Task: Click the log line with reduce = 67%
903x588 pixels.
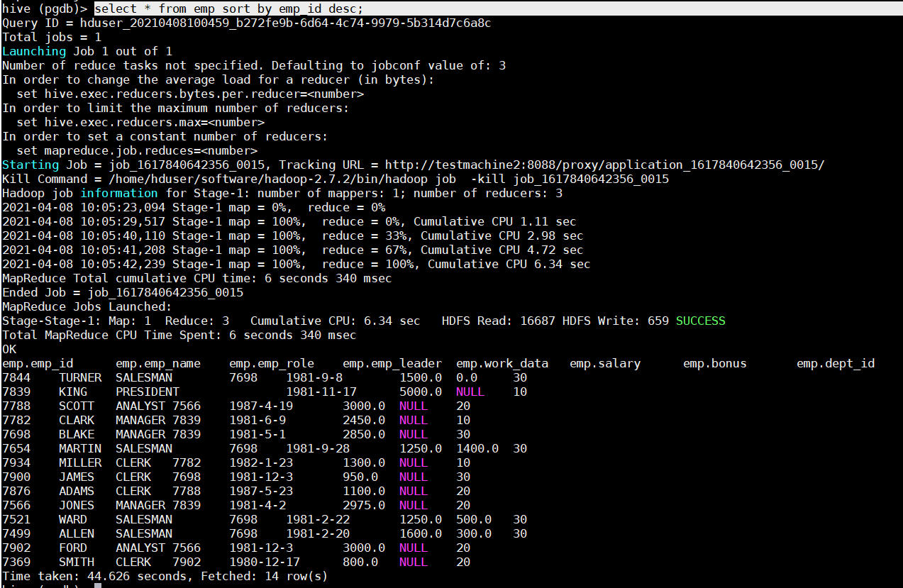Action: 293,250
